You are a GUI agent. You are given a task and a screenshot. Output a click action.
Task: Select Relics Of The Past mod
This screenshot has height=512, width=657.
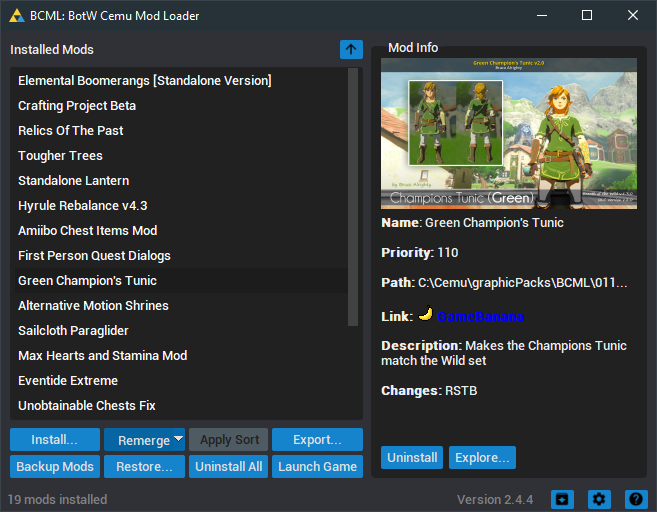click(x=181, y=131)
